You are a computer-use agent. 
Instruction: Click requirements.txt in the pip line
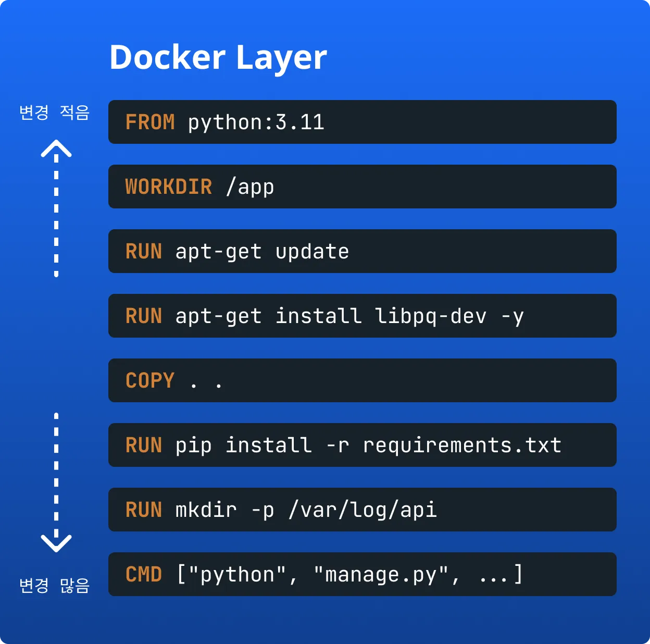point(462,445)
